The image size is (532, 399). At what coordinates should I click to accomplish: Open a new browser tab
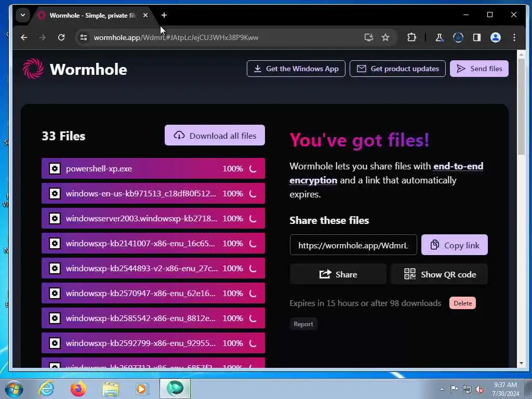tap(164, 15)
